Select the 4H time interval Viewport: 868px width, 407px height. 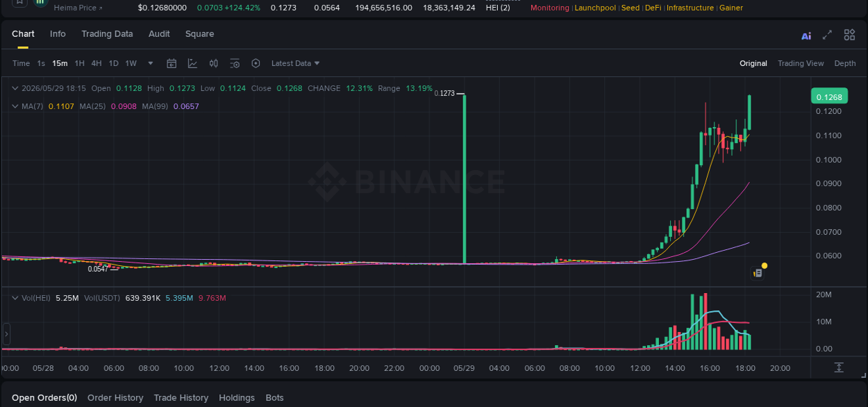pyautogui.click(x=97, y=63)
